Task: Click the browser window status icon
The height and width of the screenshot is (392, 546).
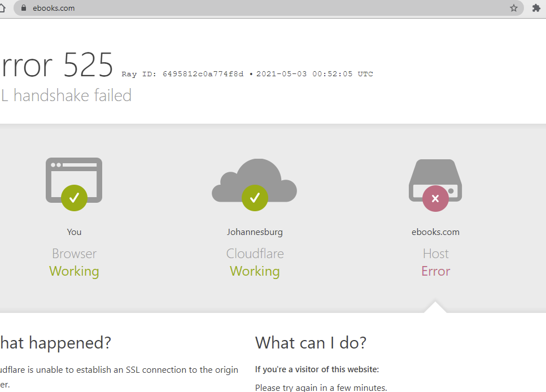Action: pos(74,181)
